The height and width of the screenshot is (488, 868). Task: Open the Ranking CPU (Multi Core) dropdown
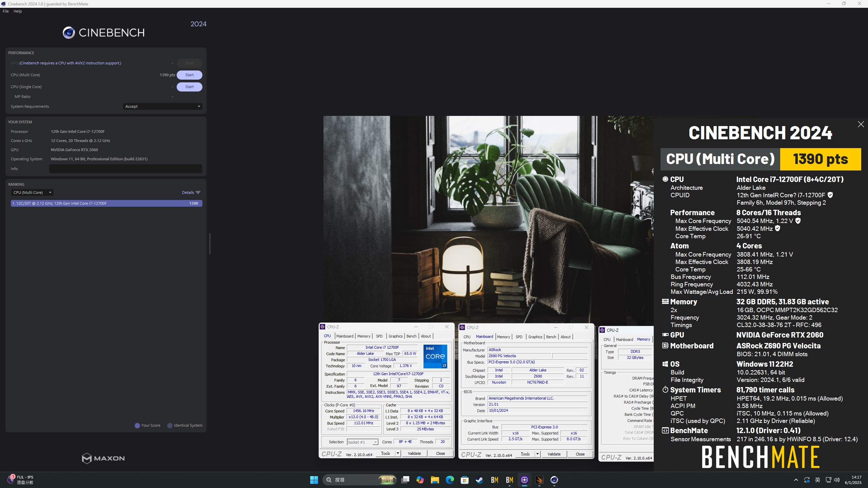[x=32, y=192]
